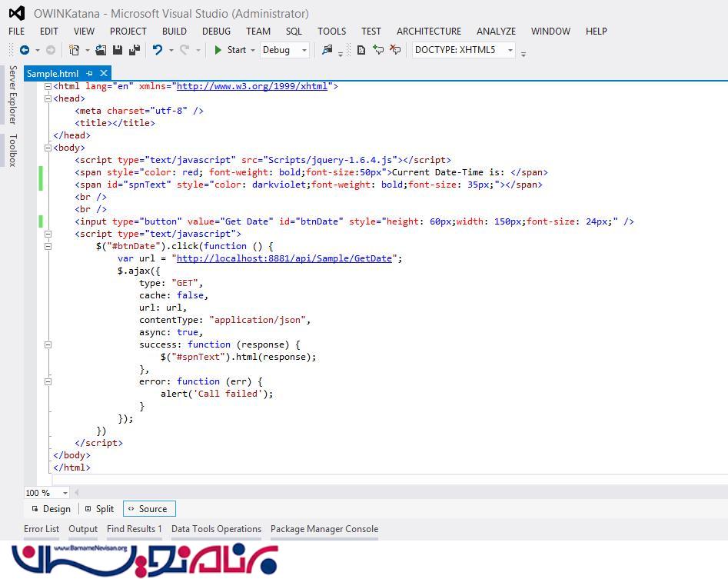Close the Sample.html document tab

[x=104, y=74]
